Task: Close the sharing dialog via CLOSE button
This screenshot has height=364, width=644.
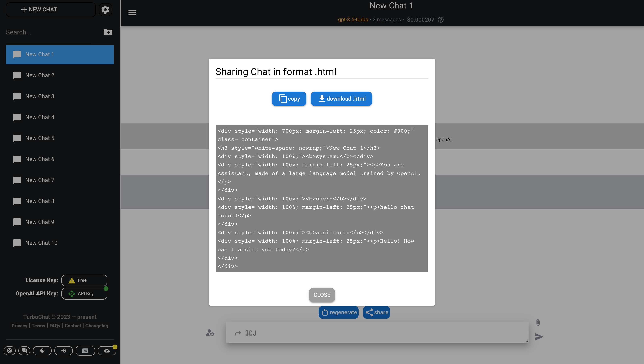Action: (322, 295)
